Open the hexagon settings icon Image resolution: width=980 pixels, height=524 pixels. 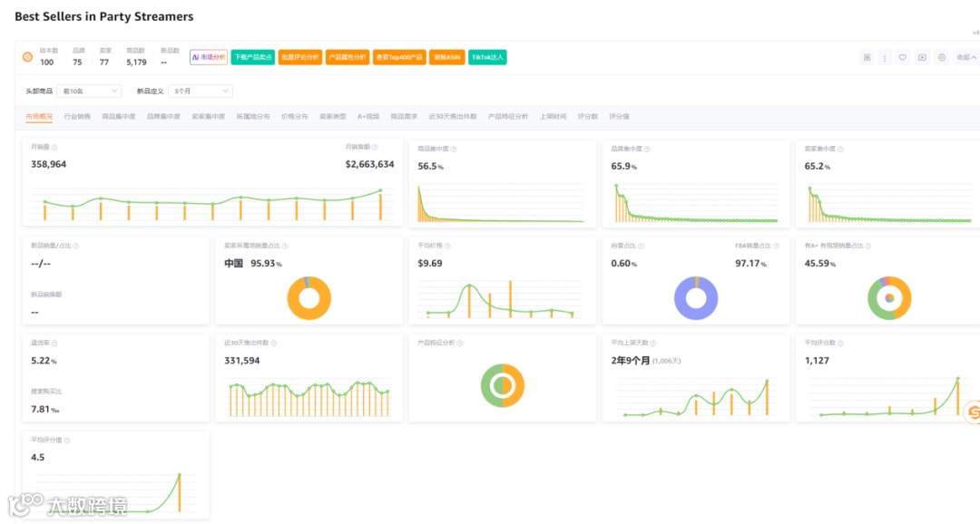coord(942,57)
